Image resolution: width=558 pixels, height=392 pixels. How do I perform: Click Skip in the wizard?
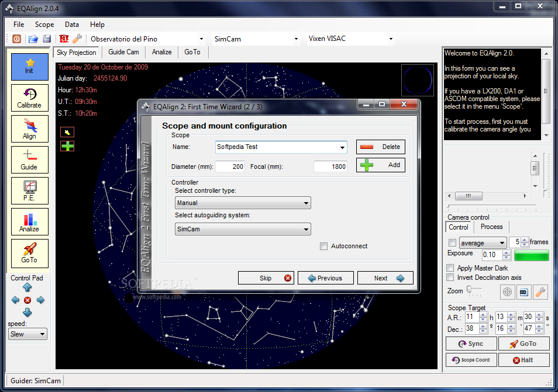[265, 278]
